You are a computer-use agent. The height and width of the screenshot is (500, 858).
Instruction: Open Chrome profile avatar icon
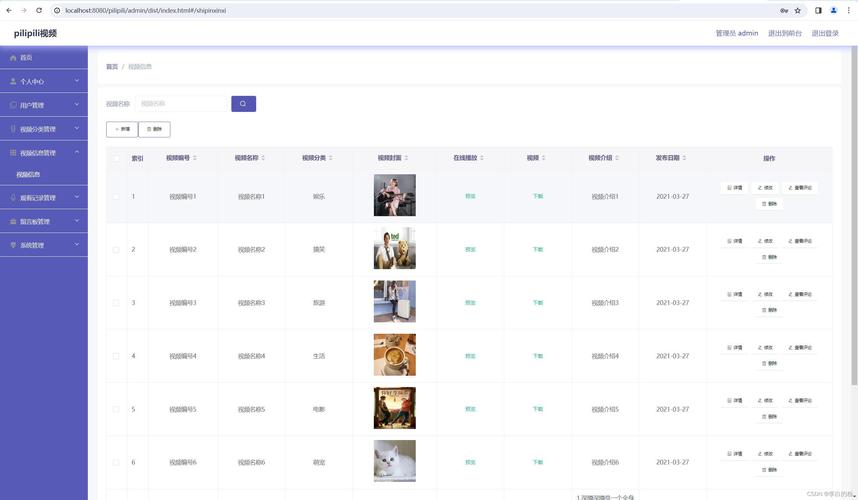tap(832, 10)
